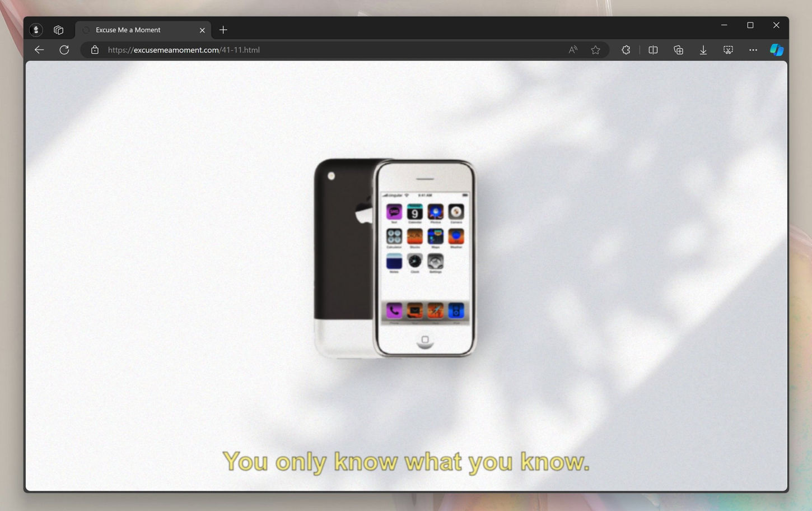Start a screenshot capture
This screenshot has width=812, height=511.
coord(728,50)
